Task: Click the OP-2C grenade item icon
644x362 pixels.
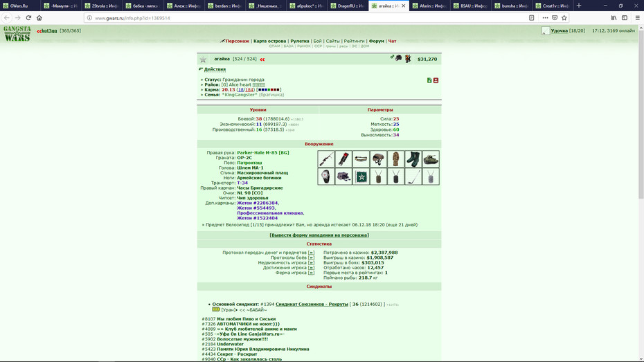Action: coord(343,159)
